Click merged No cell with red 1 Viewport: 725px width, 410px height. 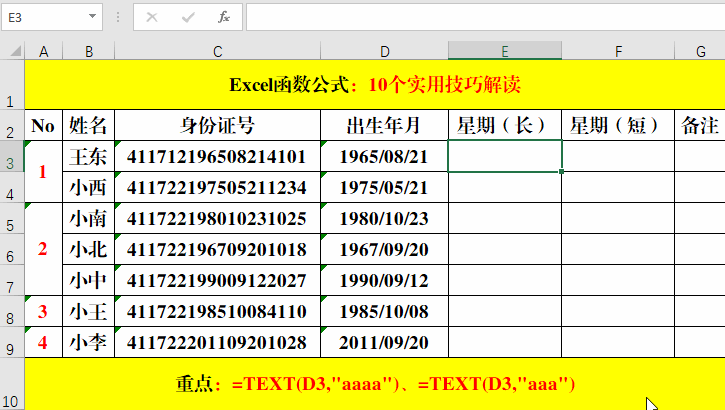(x=43, y=171)
